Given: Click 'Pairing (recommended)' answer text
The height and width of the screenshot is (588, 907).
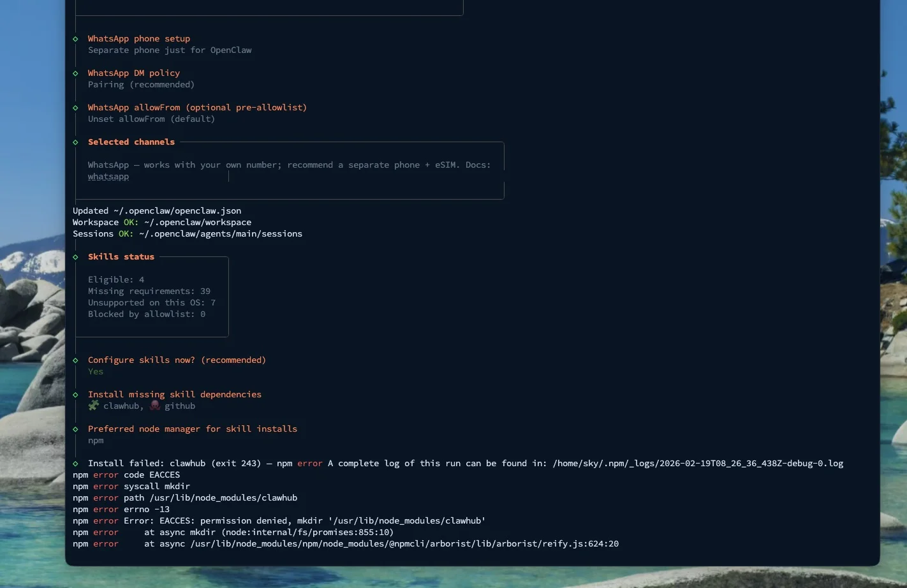Looking at the screenshot, I should (x=141, y=85).
